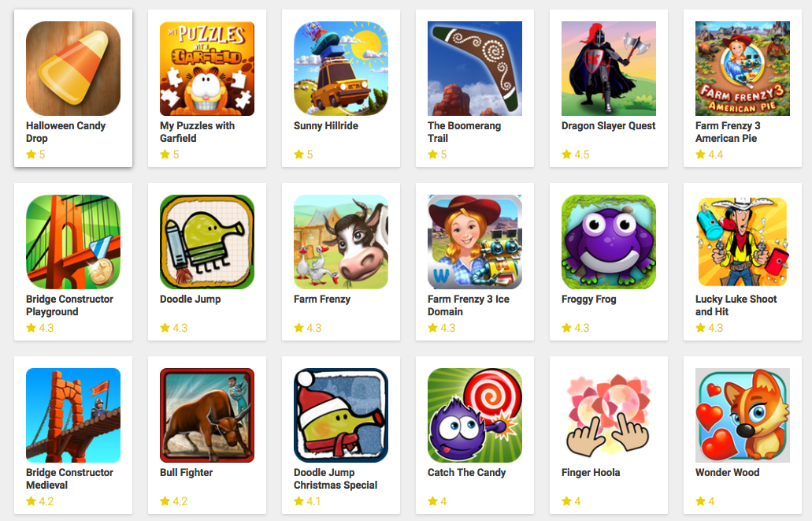Screen dimensions: 812x521
Task: Click the 4.1 rating under Doodle Jump Christmas Special
Action: pyautogui.click(x=307, y=501)
